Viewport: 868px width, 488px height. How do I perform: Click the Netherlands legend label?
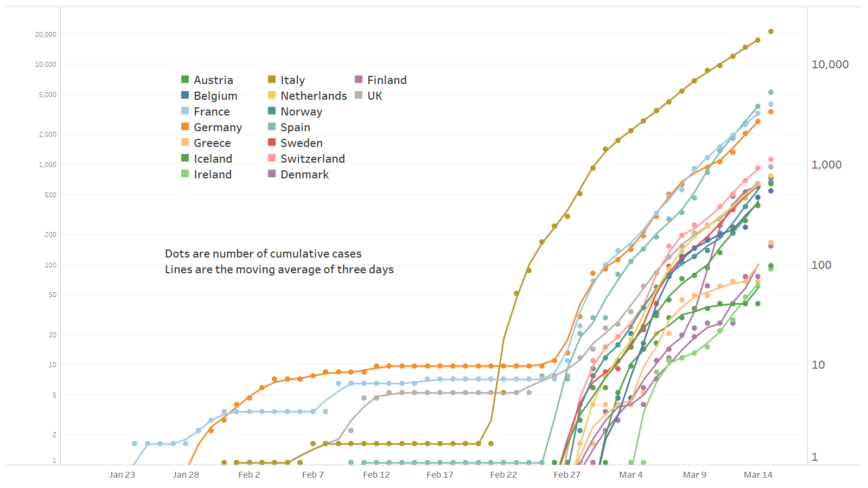pyautogui.click(x=314, y=96)
